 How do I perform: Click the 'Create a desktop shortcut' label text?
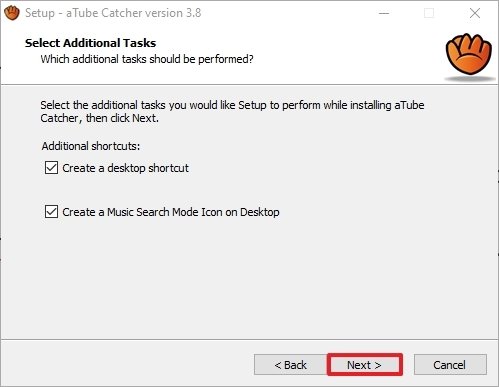pyautogui.click(x=125, y=168)
